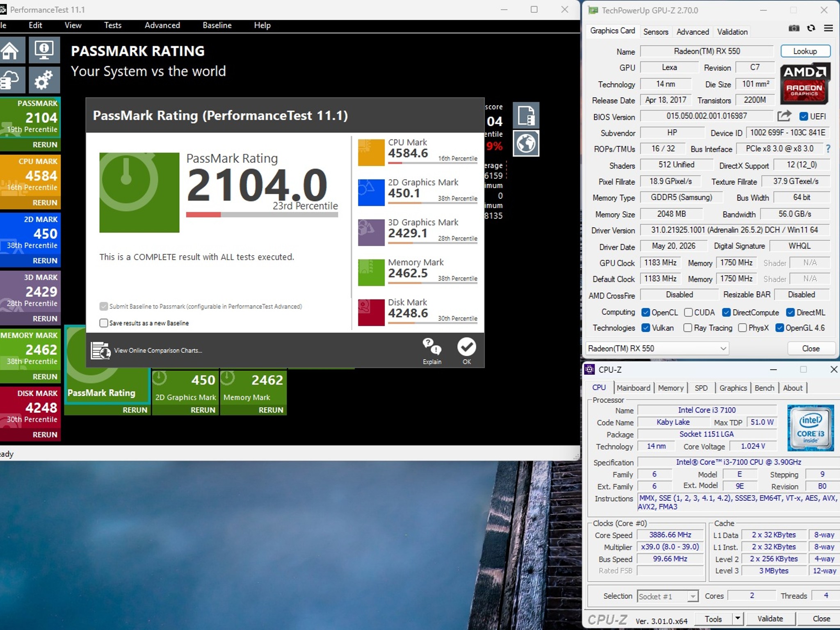Viewport: 840px width, 630px height.
Task: Click the Memory Mark stopwatch tile icon
Action: click(x=227, y=378)
